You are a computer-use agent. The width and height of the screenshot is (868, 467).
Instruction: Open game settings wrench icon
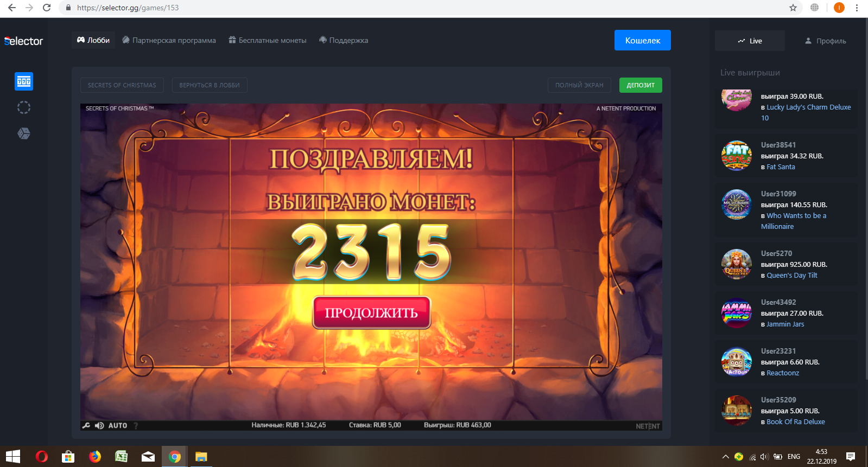click(86, 426)
